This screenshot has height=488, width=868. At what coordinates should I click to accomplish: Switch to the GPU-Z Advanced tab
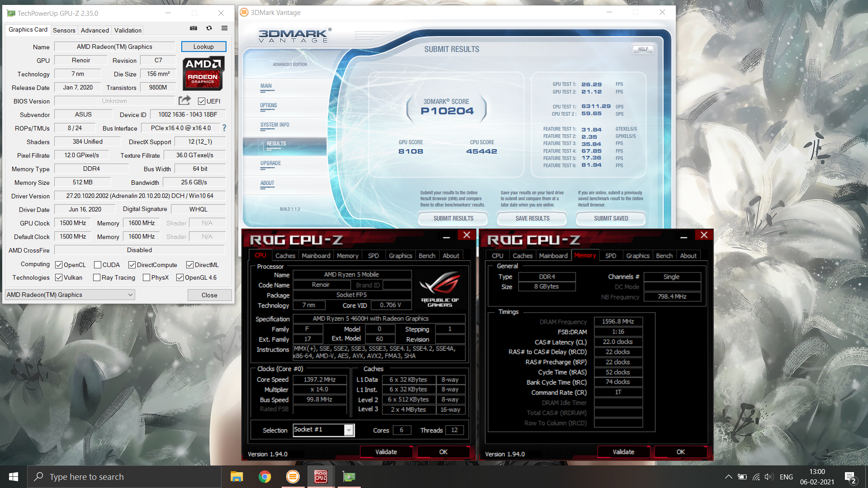[95, 30]
